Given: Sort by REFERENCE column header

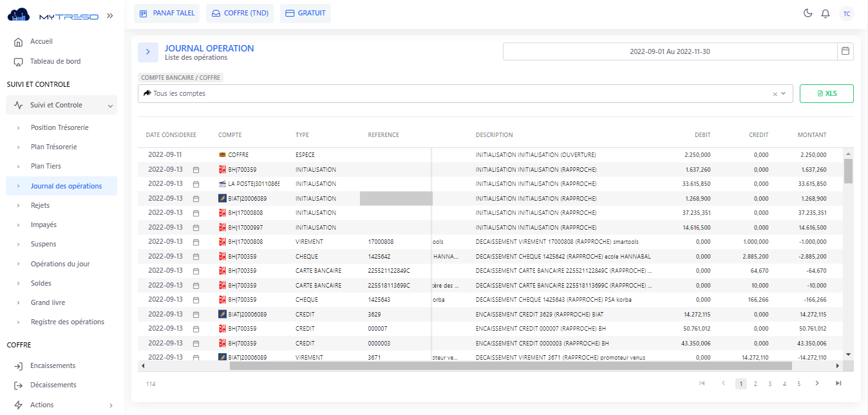Looking at the screenshot, I should (x=383, y=135).
